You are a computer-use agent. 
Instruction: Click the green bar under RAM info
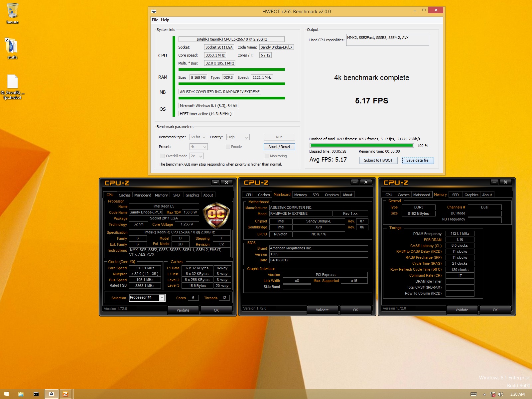tap(231, 84)
